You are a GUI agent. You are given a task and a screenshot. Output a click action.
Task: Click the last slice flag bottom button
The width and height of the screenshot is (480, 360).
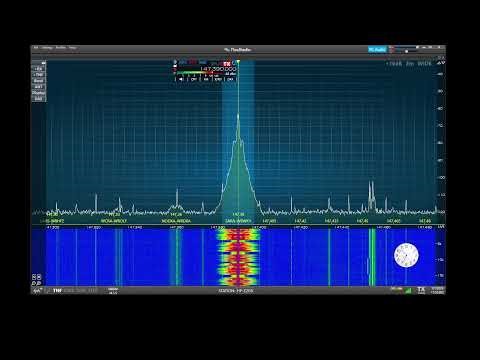click(230, 79)
